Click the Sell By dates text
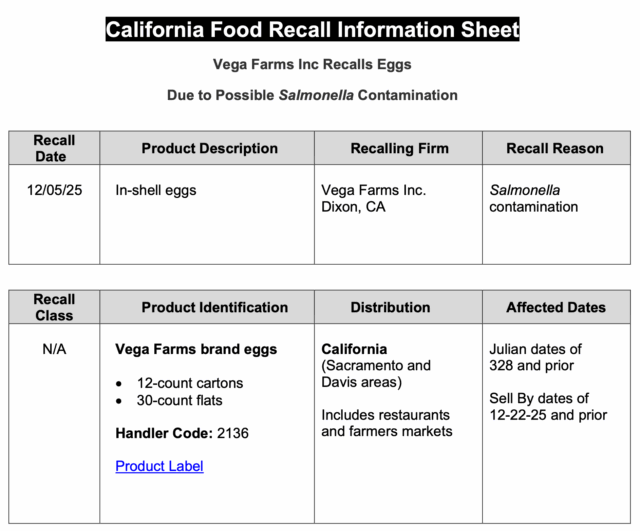Image resolution: width=640 pixels, height=531 pixels. pos(538,406)
